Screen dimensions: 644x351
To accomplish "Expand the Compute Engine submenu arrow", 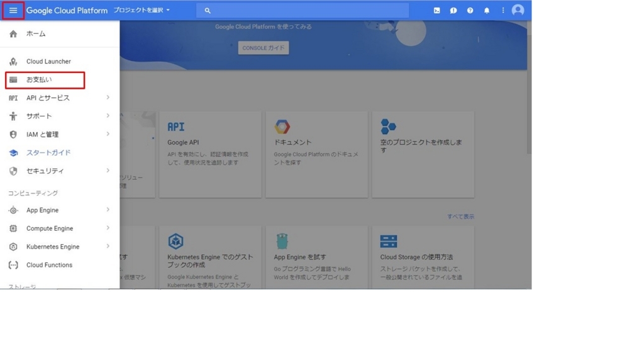I will coord(108,228).
